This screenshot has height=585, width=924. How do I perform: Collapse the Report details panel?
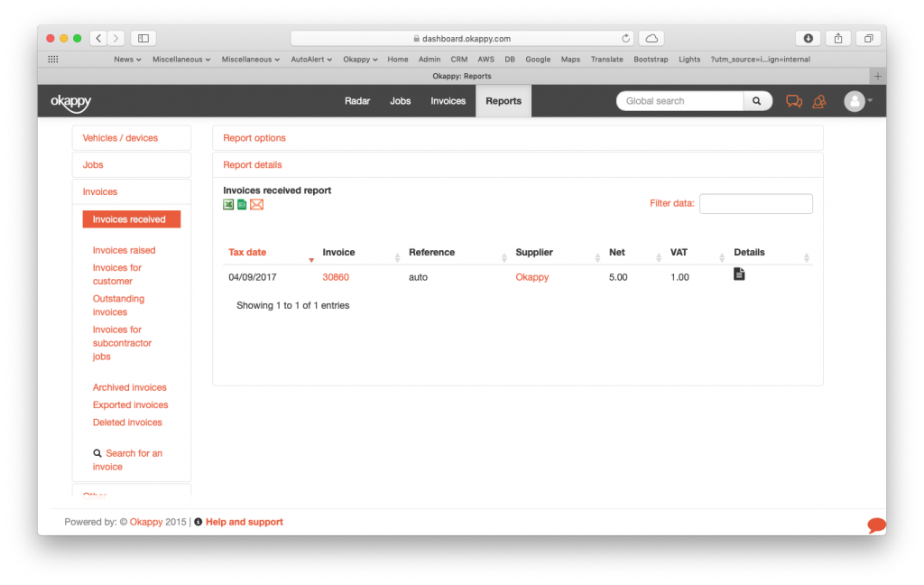pyautogui.click(x=253, y=165)
